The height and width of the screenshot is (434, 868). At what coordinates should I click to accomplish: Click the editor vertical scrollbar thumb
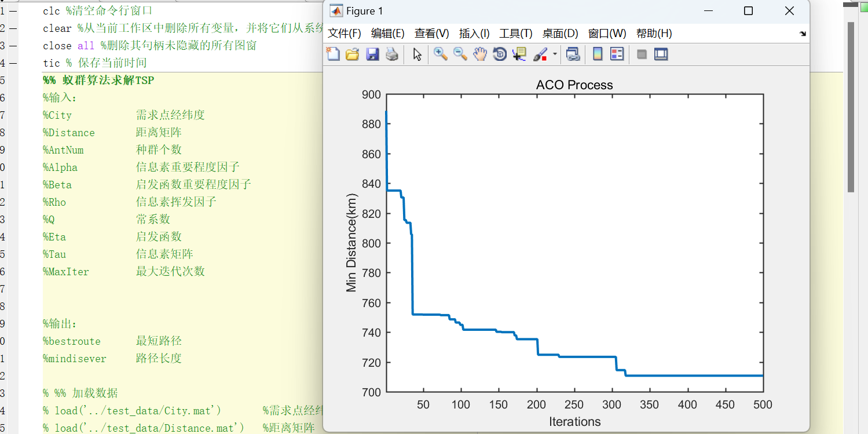click(x=851, y=107)
